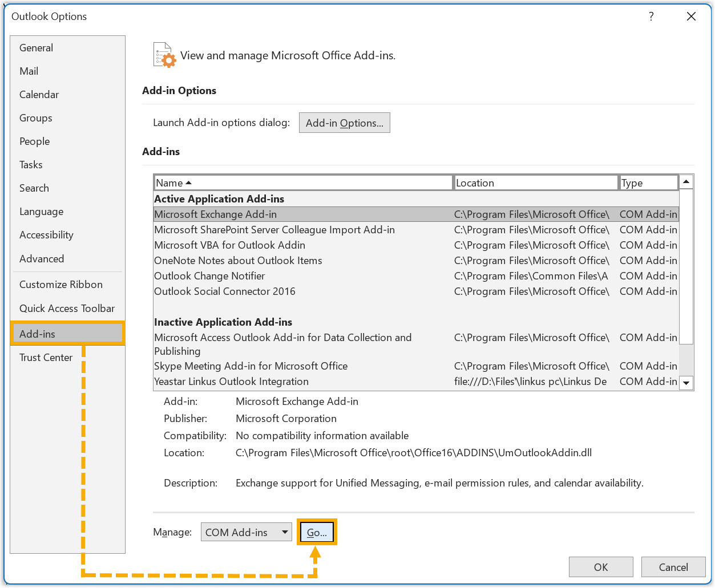
Task: Click the add-ins list scrollbar thumb
Action: click(x=686, y=267)
